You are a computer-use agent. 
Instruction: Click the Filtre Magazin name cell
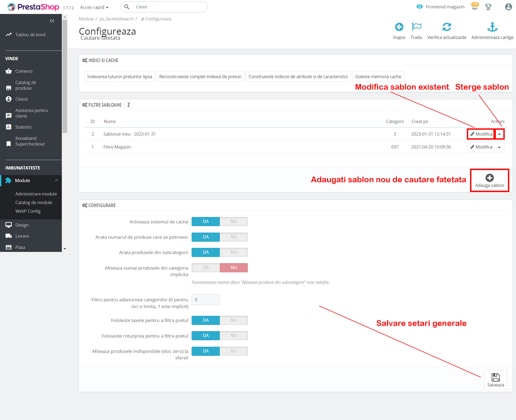[117, 147]
